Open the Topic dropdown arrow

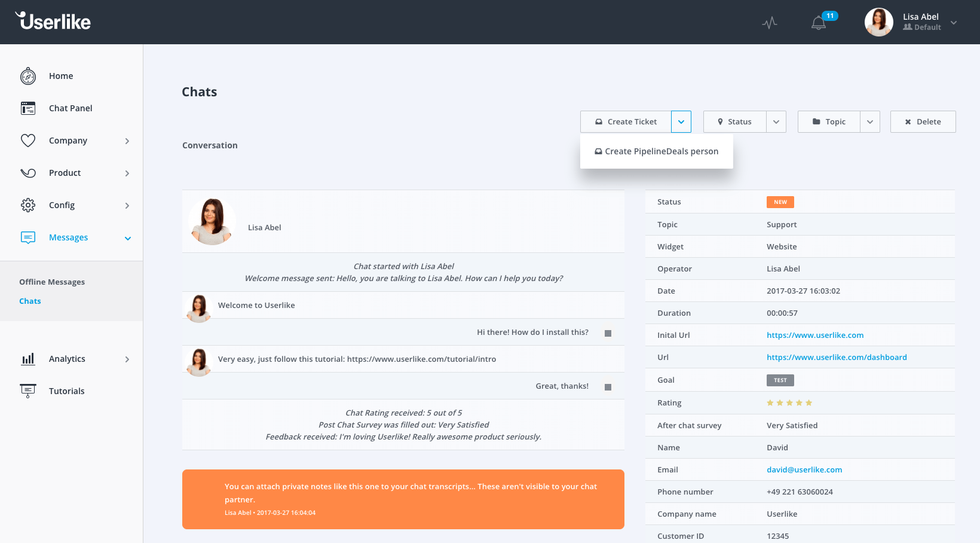(x=870, y=121)
